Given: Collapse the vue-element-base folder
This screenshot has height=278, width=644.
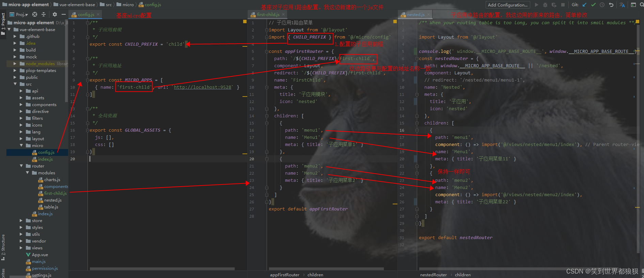Looking at the screenshot, I should point(9,30).
